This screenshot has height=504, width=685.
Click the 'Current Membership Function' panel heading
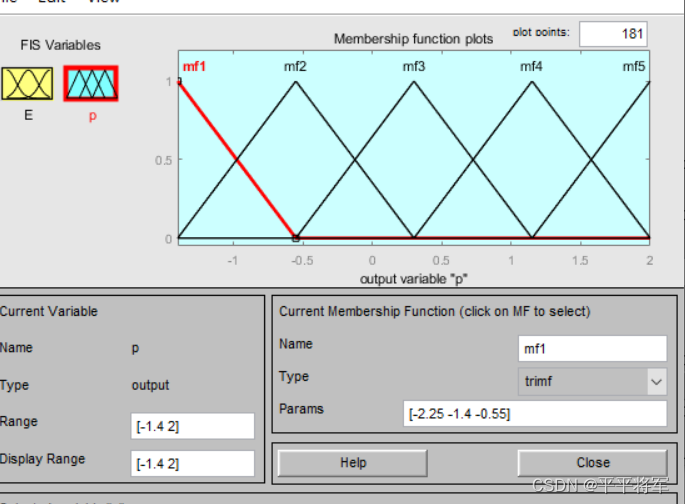(435, 311)
